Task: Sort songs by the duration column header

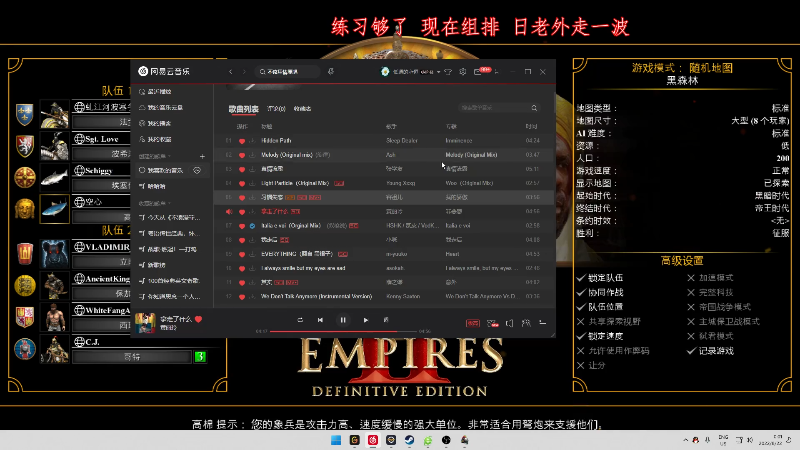Action: pos(531,126)
